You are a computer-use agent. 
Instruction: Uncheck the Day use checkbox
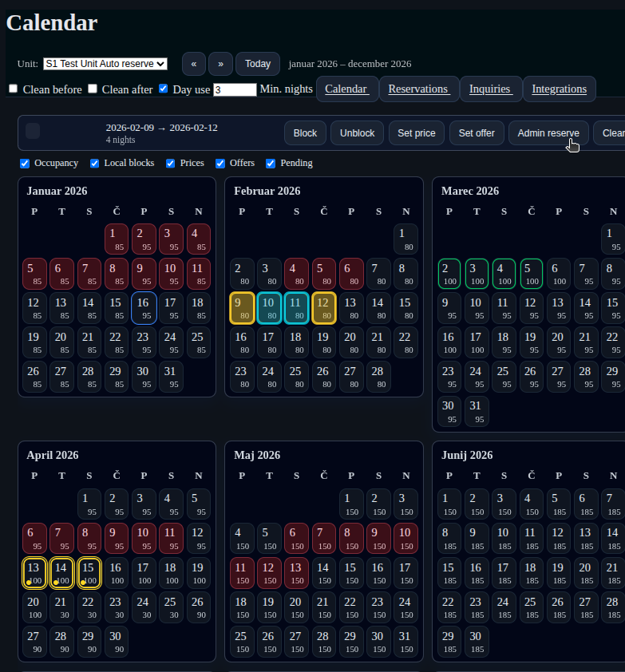(164, 89)
